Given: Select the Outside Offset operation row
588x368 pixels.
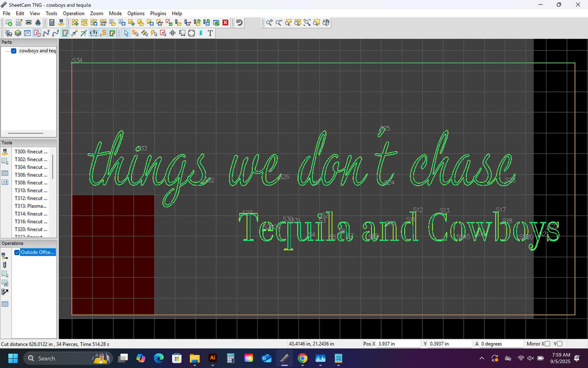Looking at the screenshot, I should pyautogui.click(x=38, y=252).
